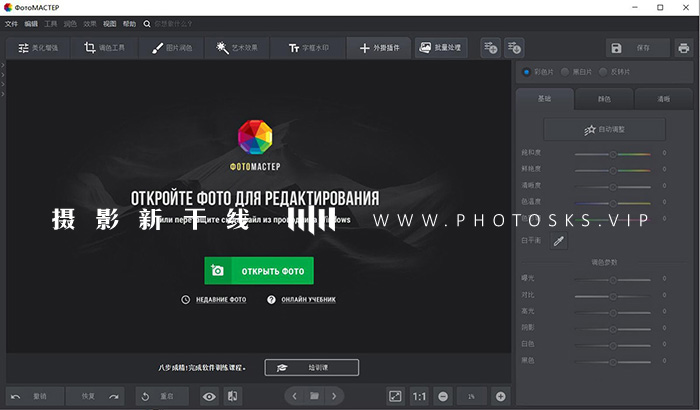Image resolution: width=700 pixels, height=410 pixels.
Task: Open the 帮助 menu
Action: tap(129, 24)
